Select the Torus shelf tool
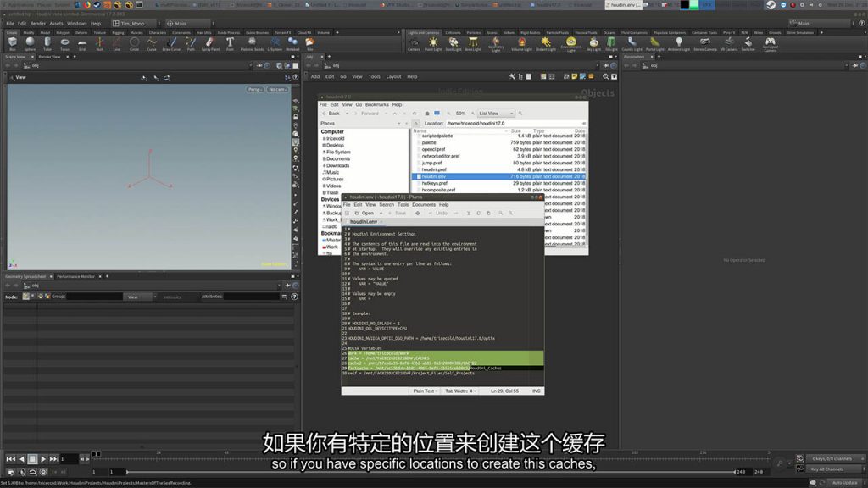The width and height of the screenshot is (868, 488). point(64,43)
